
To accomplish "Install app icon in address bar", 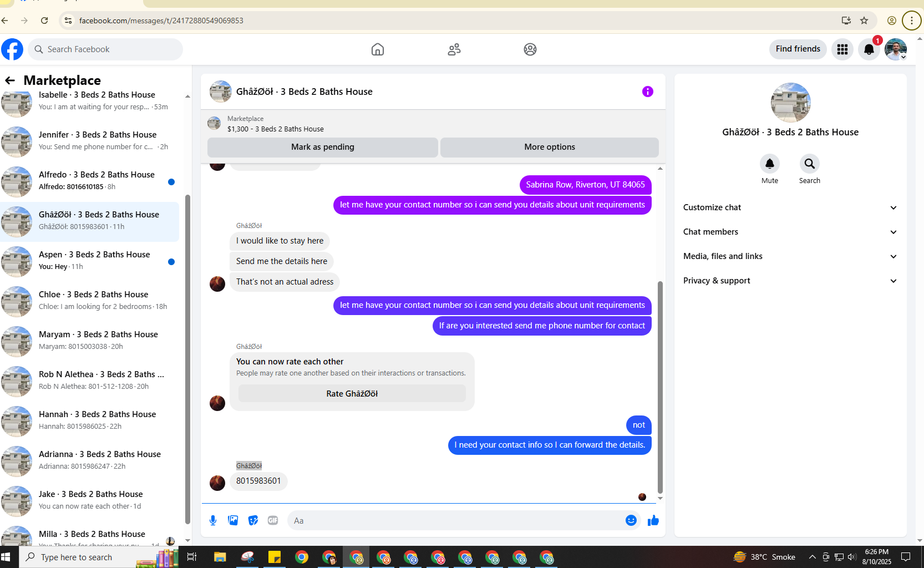I will [846, 21].
